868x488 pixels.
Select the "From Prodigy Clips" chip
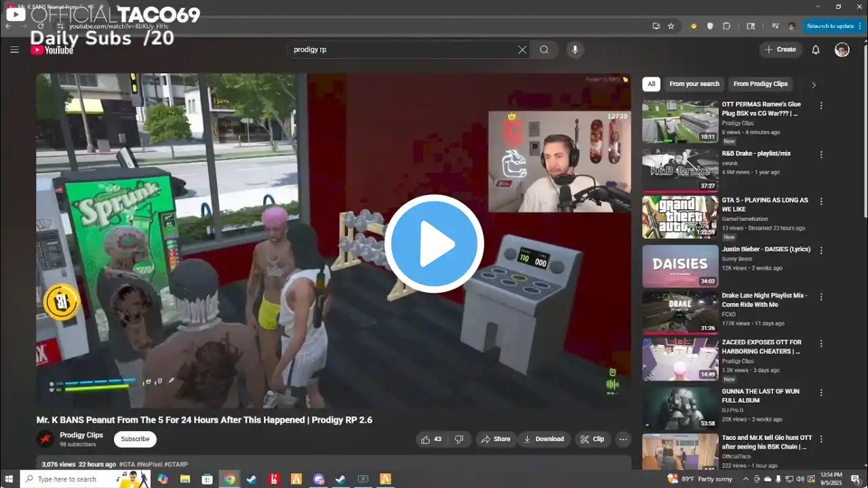point(760,84)
